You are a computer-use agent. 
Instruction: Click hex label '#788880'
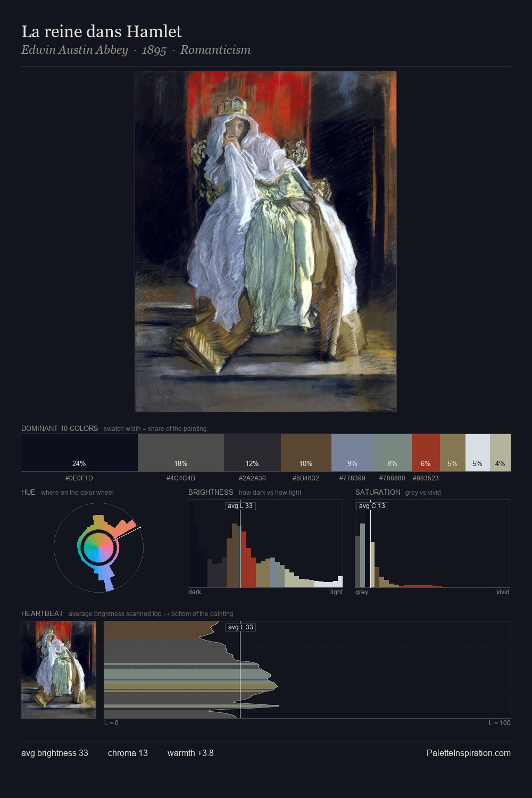tap(392, 478)
